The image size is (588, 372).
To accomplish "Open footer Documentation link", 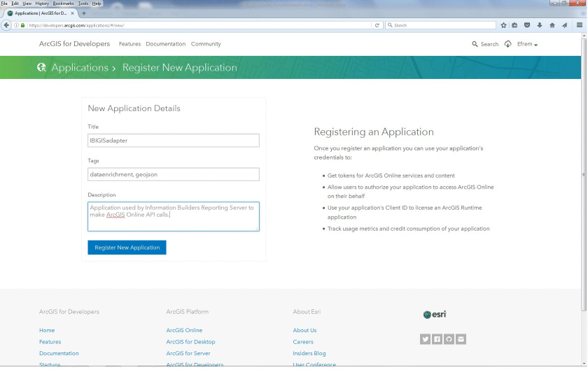I will 59,353.
